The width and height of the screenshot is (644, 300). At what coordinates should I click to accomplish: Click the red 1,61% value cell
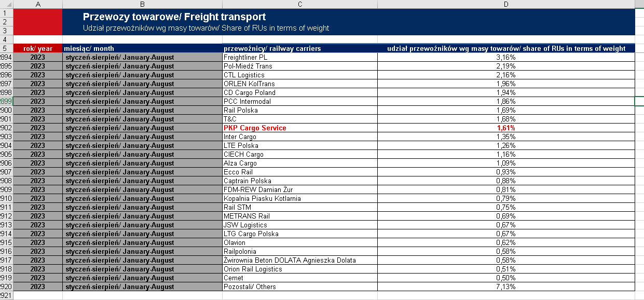[x=506, y=128]
